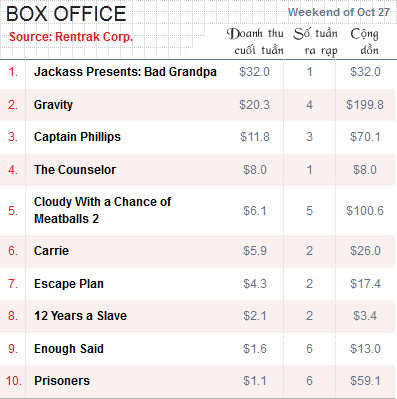Click the BOX OFFICE heading
The image size is (397, 399).
click(66, 14)
